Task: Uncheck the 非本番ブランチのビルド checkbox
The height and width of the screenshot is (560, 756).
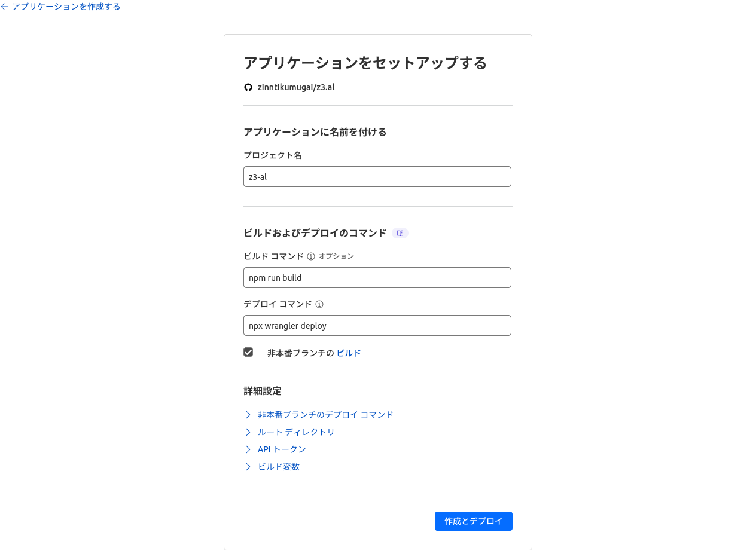Action: 248,353
